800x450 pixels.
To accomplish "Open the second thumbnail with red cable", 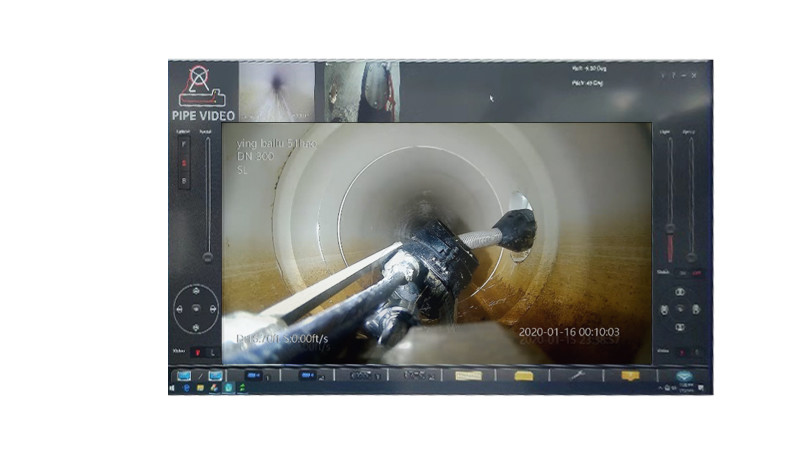I will (362, 92).
